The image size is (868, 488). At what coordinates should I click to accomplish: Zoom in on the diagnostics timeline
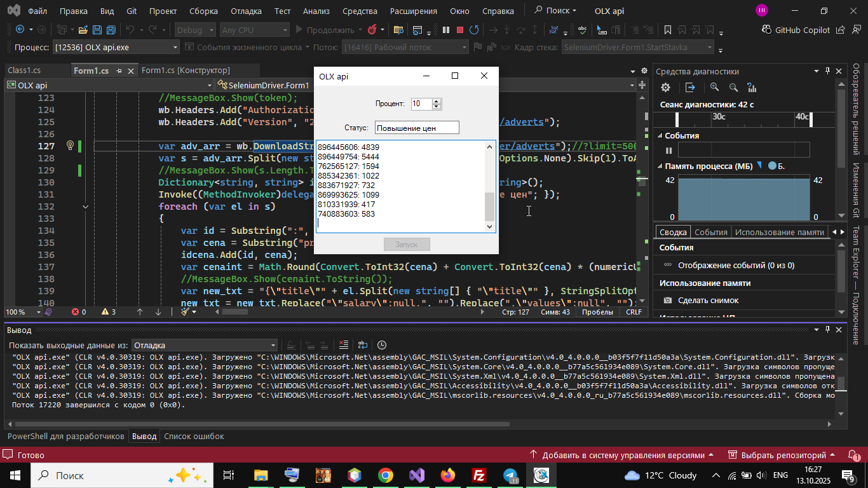(715, 88)
